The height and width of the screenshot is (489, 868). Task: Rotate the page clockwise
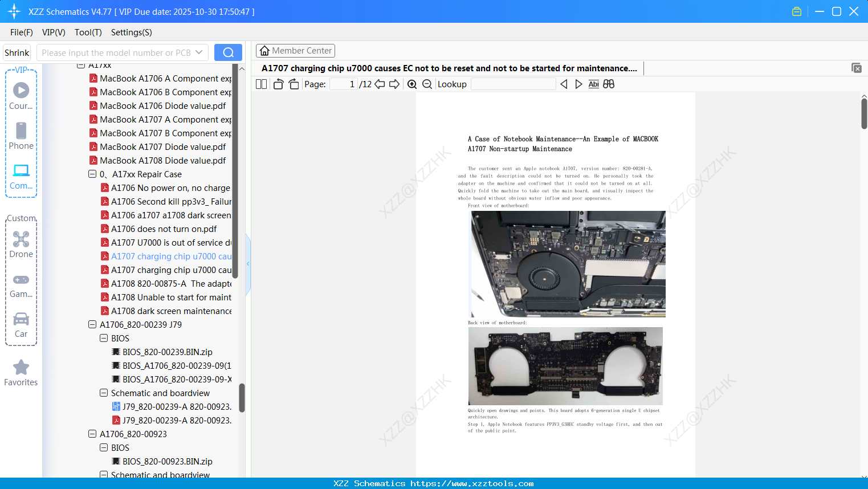tap(294, 84)
